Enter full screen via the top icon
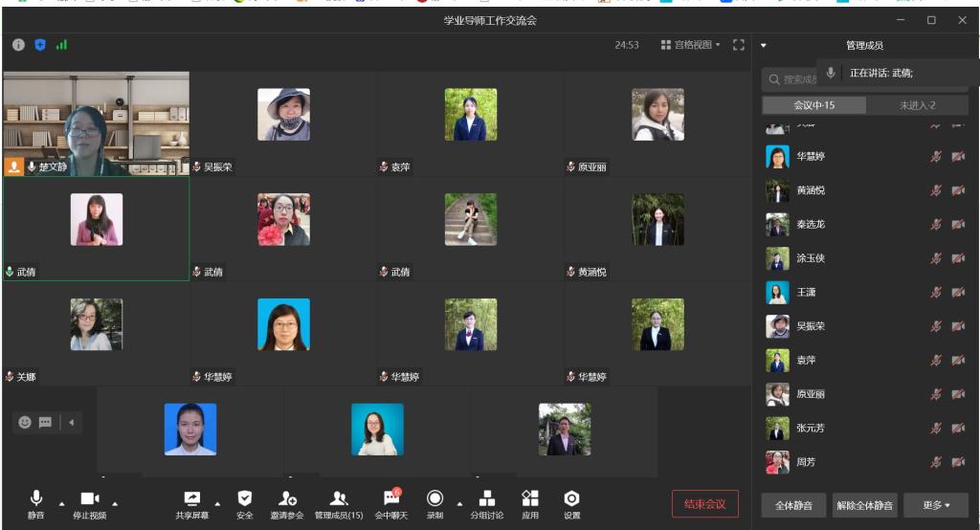This screenshot has height=530, width=980. (x=739, y=45)
